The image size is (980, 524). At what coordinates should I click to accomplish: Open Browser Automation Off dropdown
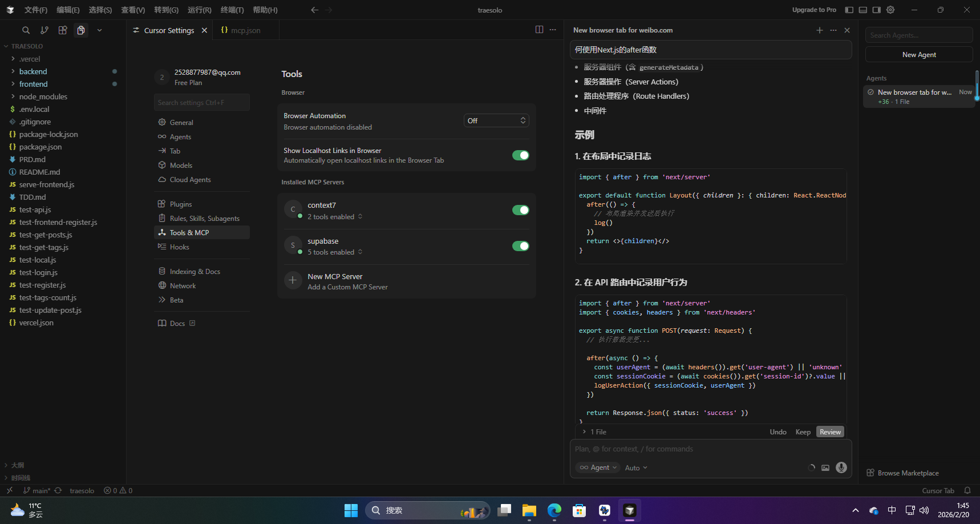496,120
